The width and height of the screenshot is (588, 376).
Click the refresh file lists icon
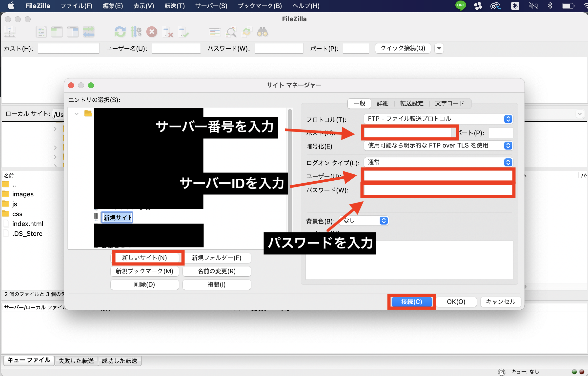click(120, 32)
